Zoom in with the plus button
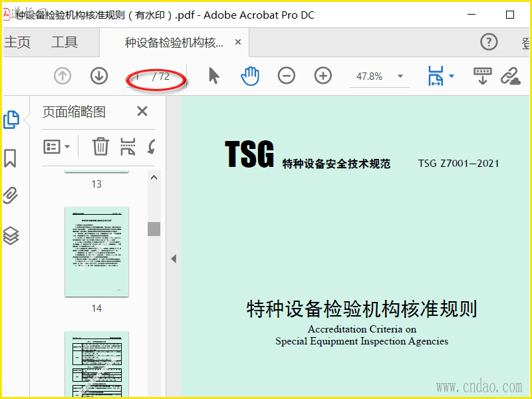532x399 pixels. tap(323, 76)
